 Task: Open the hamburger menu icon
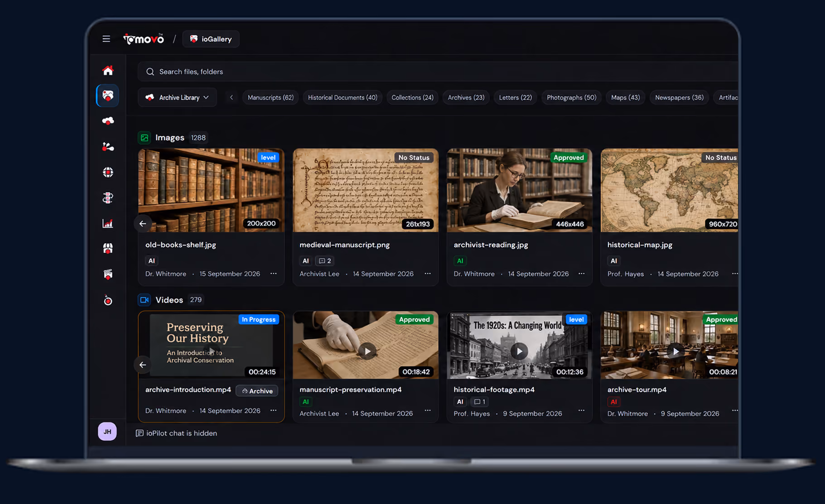coord(106,39)
